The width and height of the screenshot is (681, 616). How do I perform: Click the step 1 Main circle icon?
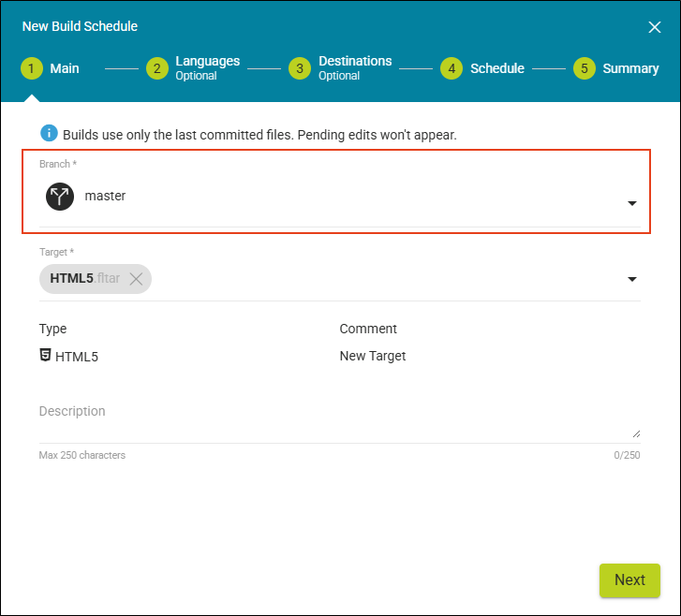(x=34, y=68)
